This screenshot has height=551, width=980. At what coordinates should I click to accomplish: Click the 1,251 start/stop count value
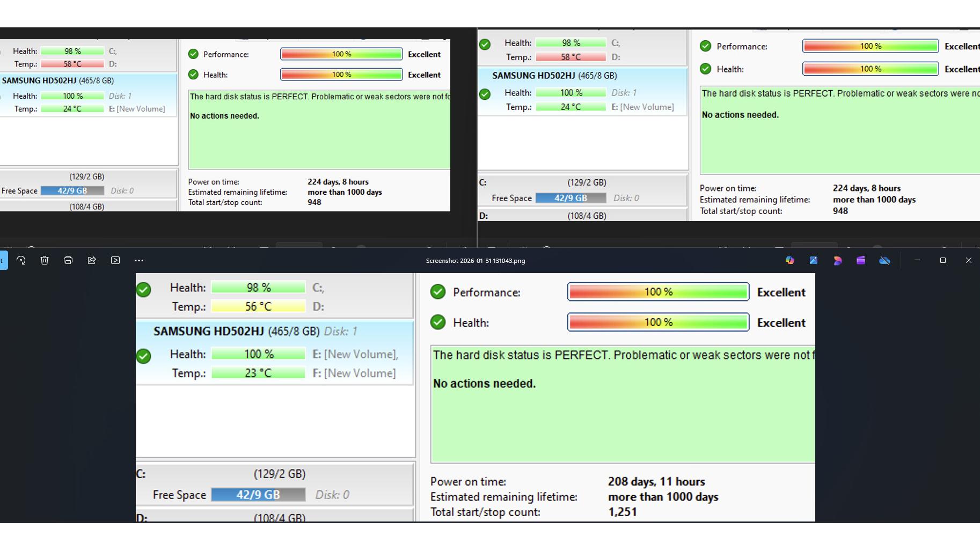pos(623,512)
